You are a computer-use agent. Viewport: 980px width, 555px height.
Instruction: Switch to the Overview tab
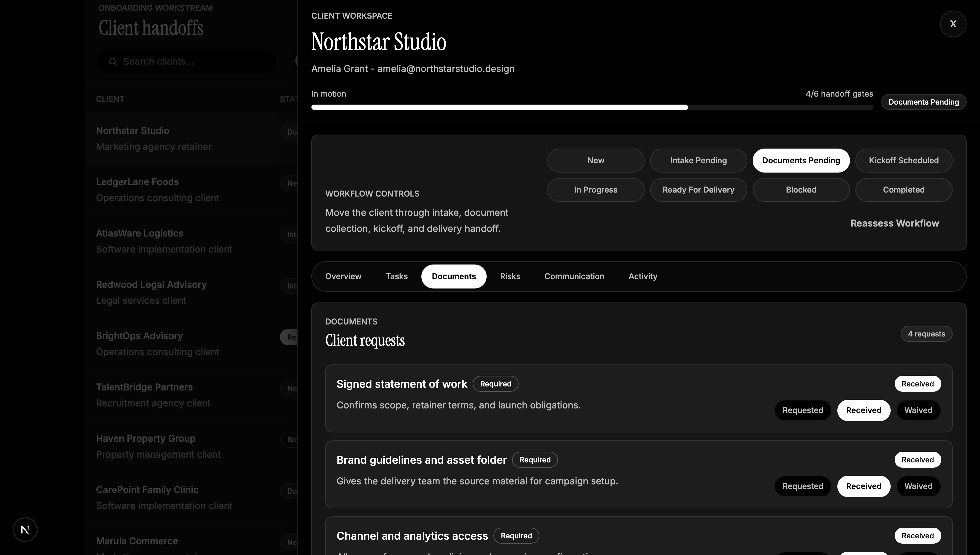click(x=343, y=277)
